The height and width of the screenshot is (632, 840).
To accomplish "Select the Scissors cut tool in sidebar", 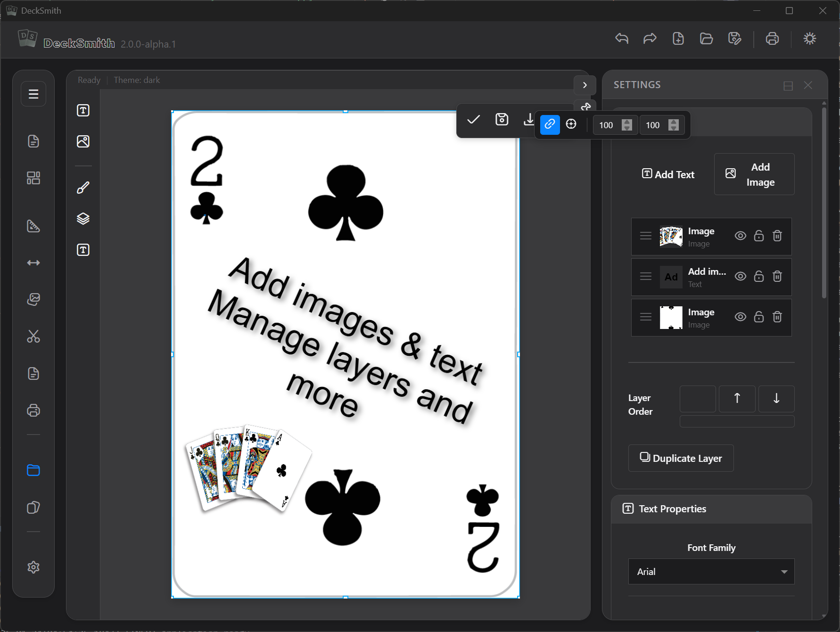I will (x=33, y=337).
